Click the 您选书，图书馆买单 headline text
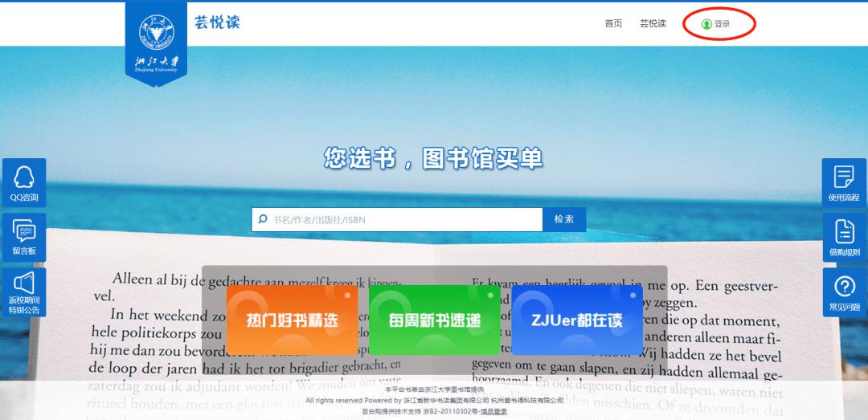 click(433, 158)
